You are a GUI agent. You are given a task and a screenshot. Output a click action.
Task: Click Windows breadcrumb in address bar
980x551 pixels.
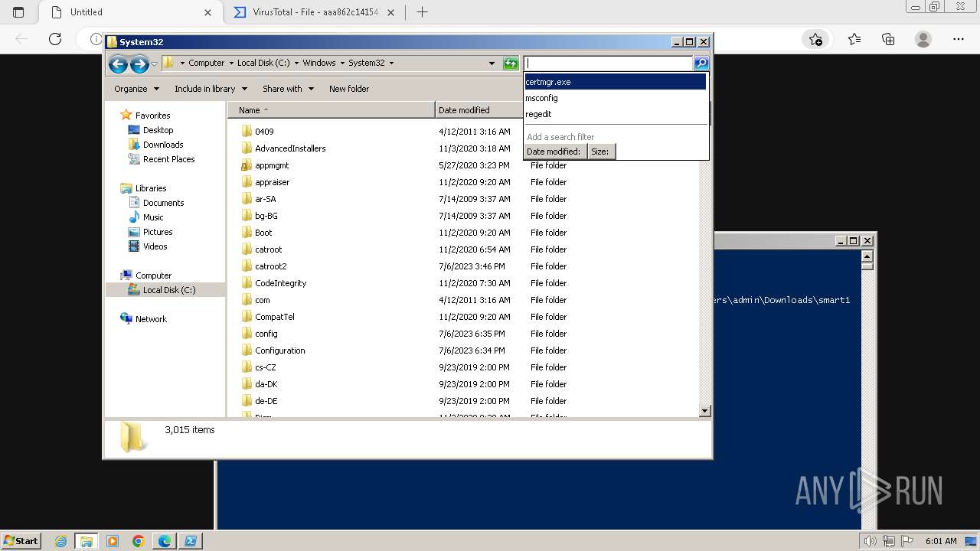coord(318,64)
